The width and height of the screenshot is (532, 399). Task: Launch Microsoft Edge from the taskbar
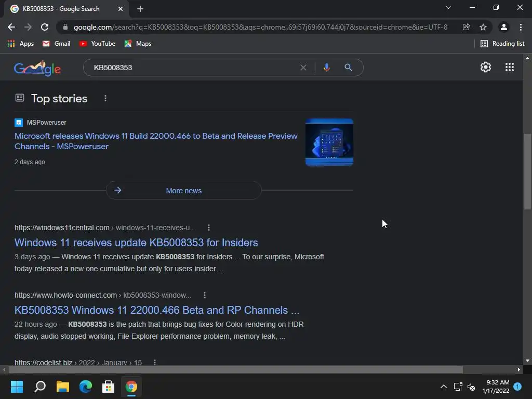coord(86,387)
